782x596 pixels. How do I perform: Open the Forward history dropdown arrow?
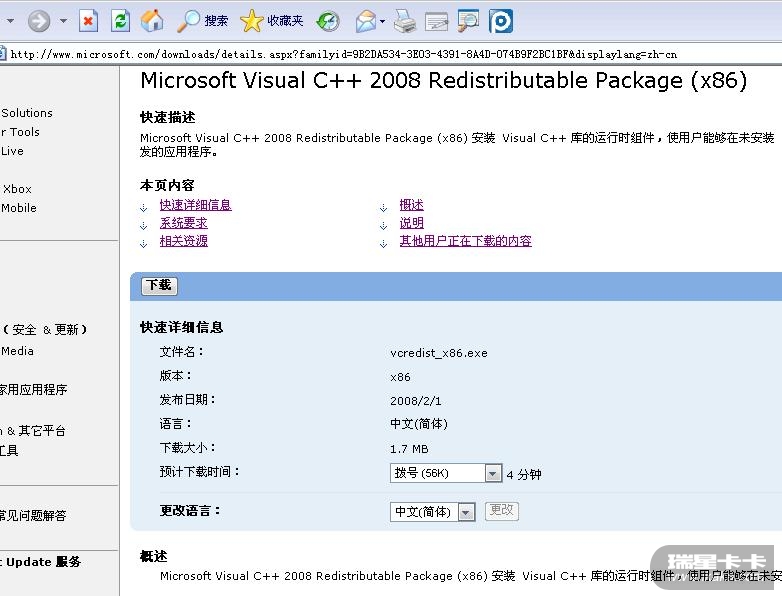pos(63,21)
